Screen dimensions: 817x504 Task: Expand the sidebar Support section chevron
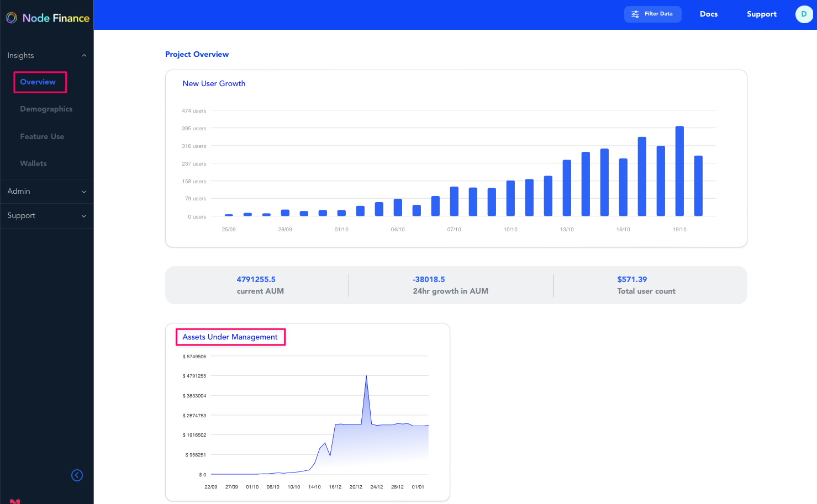[84, 216]
